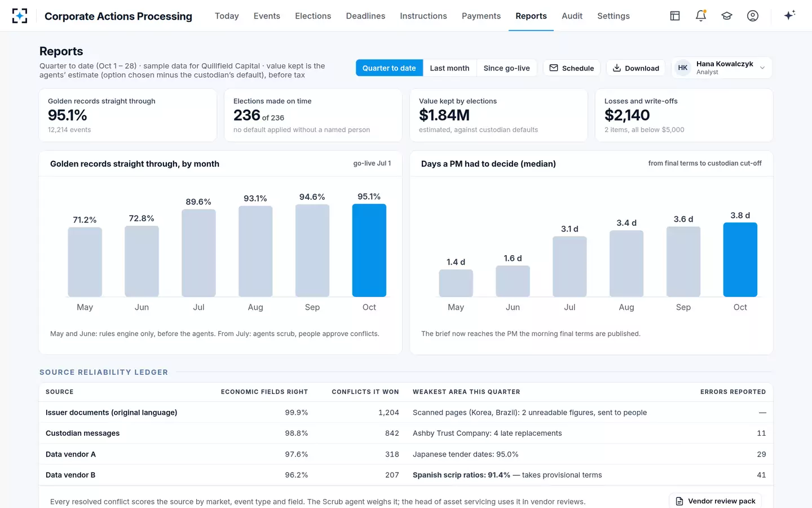This screenshot has height=508, width=812.
Task: Click the Oct 3.8 d bar
Action: [740, 260]
